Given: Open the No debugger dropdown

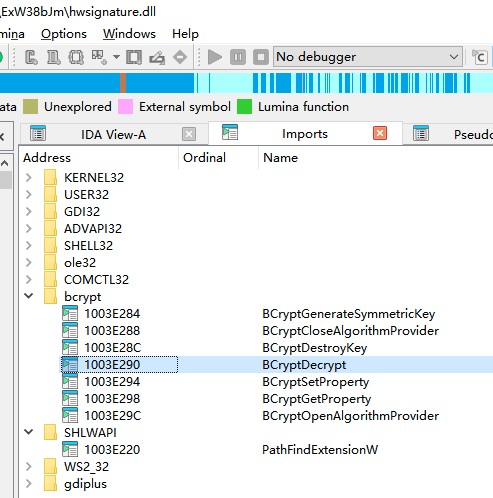Looking at the screenshot, I should (x=368, y=57).
